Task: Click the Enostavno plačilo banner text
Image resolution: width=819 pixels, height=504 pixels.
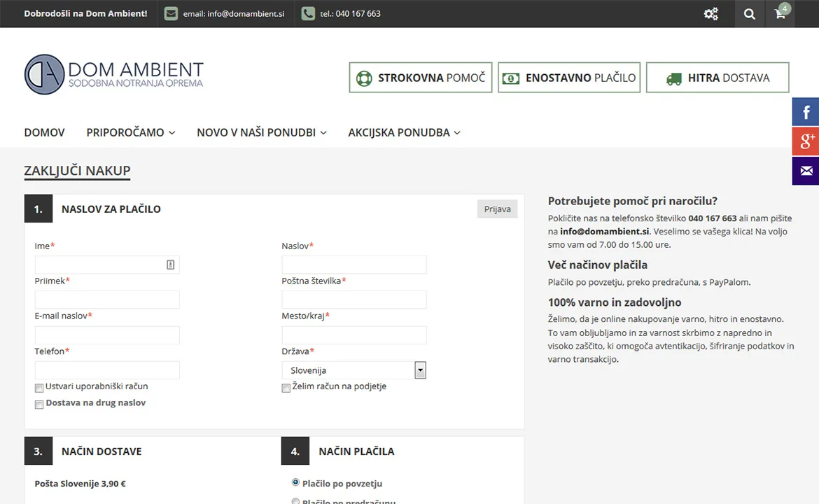Action: pos(580,78)
